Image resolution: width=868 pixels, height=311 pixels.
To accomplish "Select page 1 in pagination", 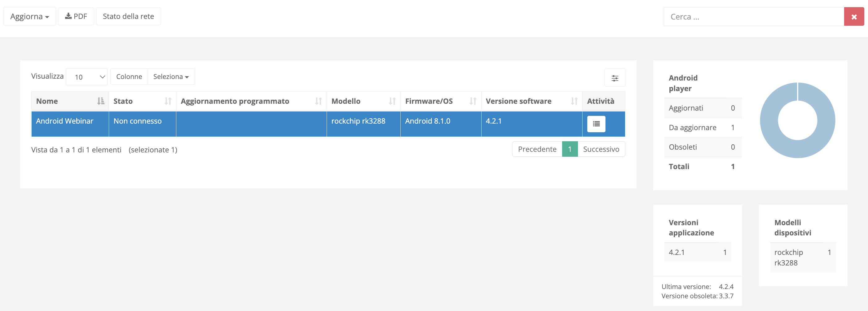I will [x=570, y=149].
